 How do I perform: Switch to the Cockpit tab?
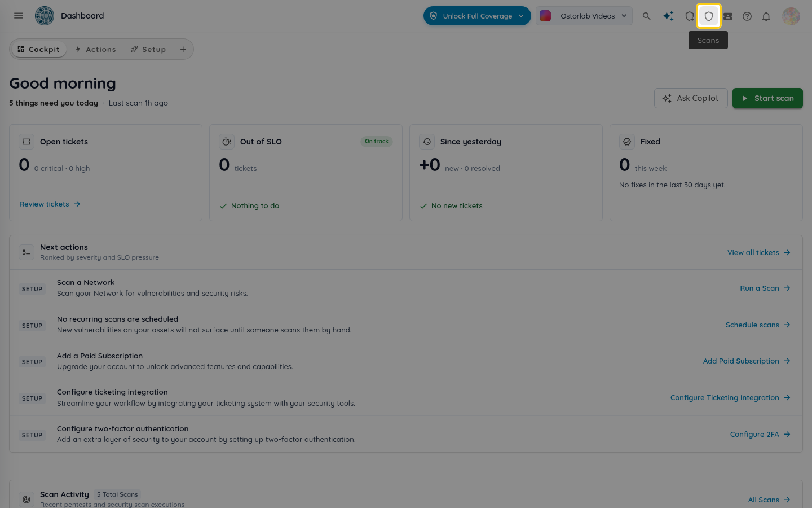38,50
